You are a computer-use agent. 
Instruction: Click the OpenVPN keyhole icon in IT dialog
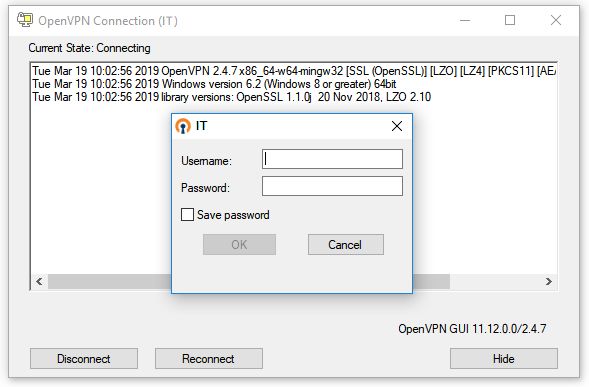(183, 126)
